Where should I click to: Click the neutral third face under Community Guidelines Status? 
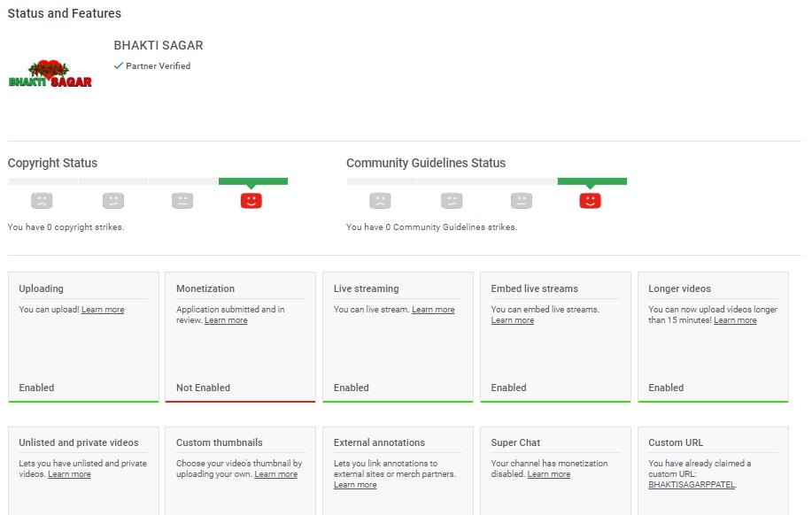pos(522,200)
